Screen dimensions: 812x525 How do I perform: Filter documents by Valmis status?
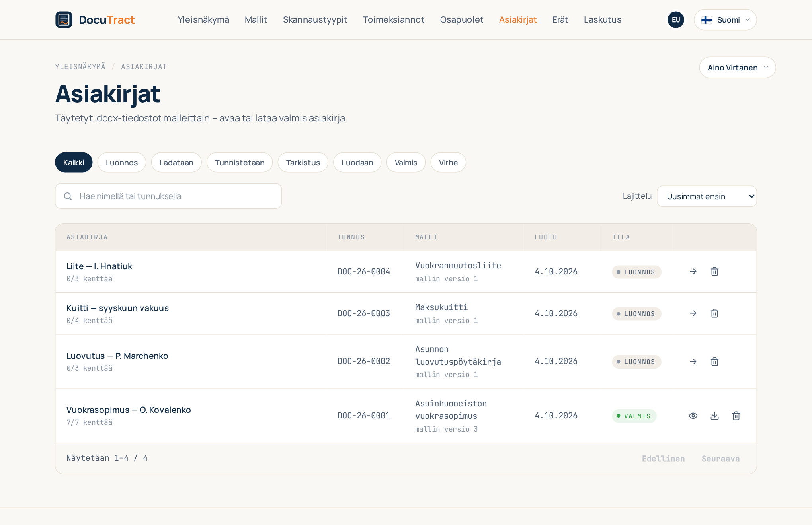[406, 162]
